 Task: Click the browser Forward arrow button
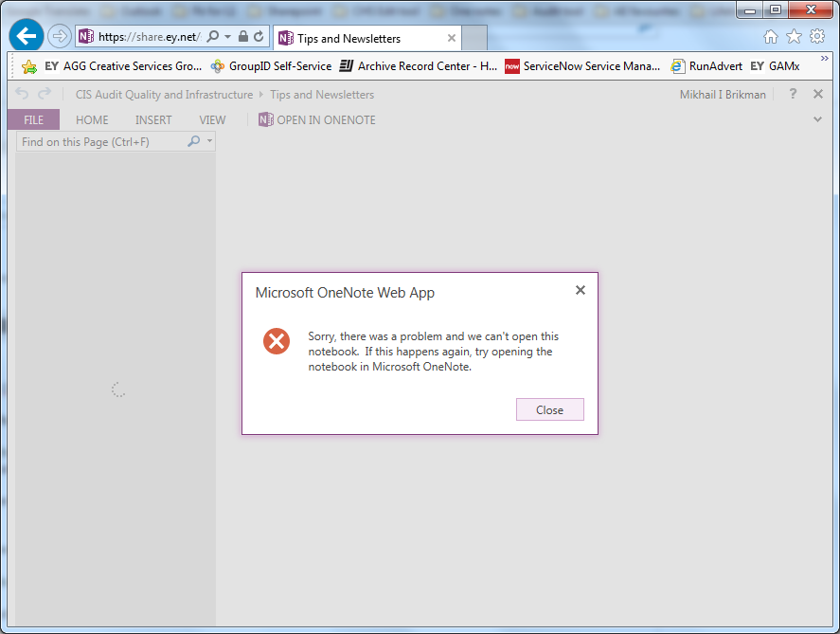(x=59, y=36)
